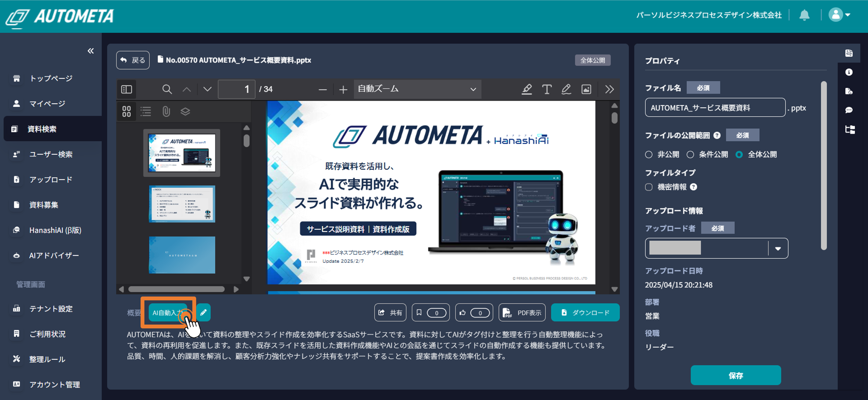The height and width of the screenshot is (400, 868).
Task: Toggle the 機密情報 checkbox
Action: pyautogui.click(x=649, y=187)
